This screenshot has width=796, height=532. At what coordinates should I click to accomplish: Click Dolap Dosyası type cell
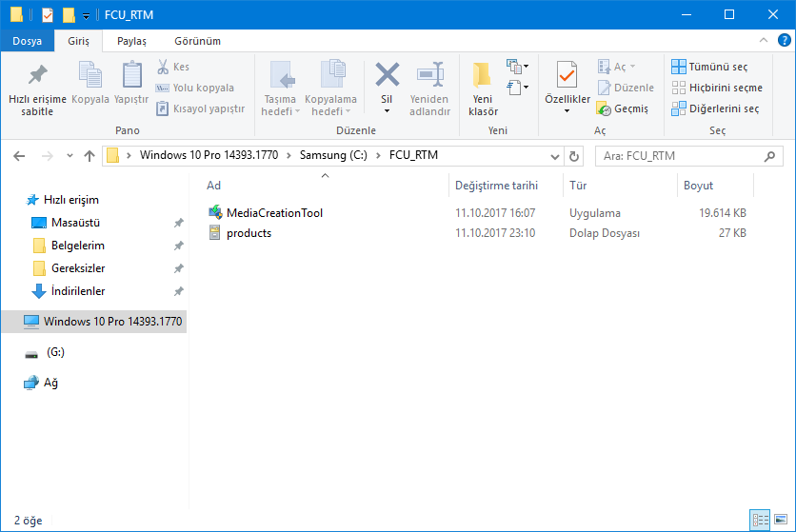tap(604, 233)
